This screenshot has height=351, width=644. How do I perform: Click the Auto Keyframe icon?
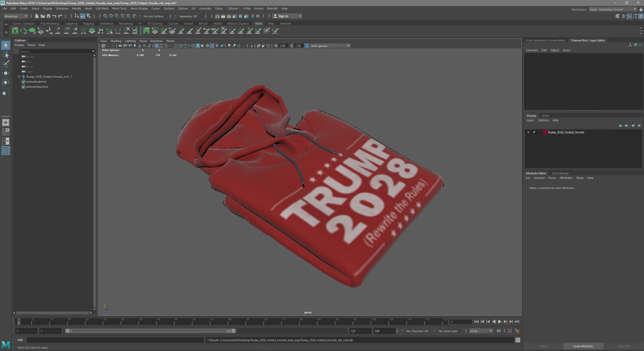(x=510, y=331)
